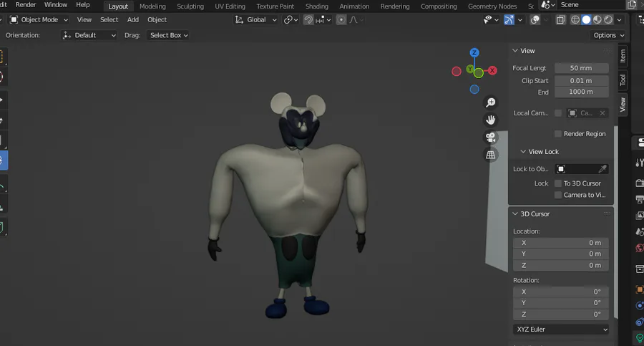Toggle viewport overlays icon
This screenshot has width=644, height=346.
pyautogui.click(x=535, y=20)
